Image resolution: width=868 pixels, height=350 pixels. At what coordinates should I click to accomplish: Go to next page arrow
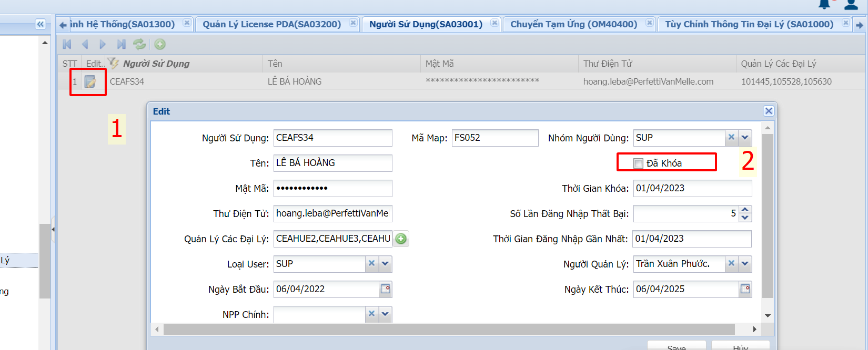click(103, 45)
